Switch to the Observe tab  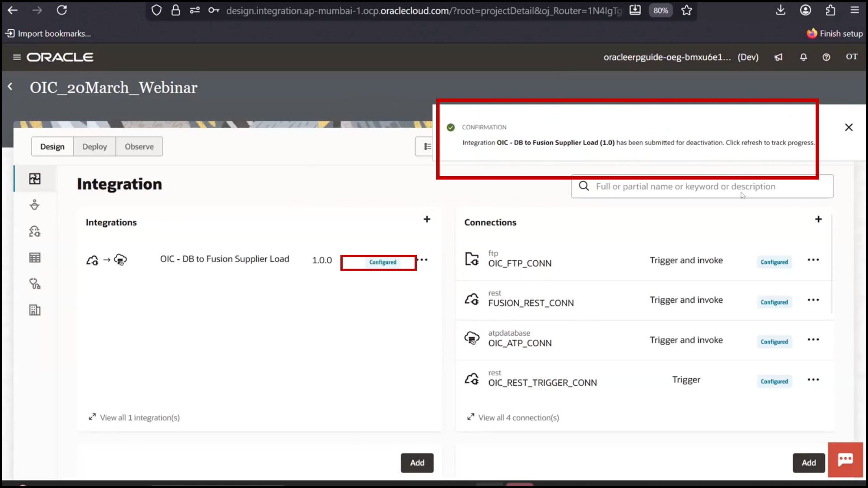pos(139,146)
